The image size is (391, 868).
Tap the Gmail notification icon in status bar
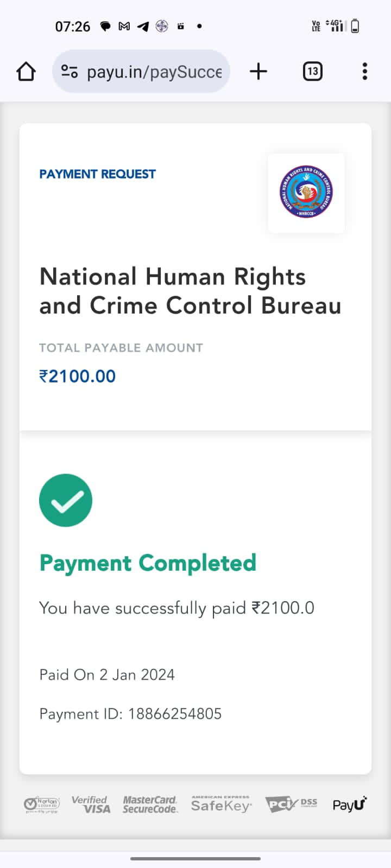pos(124,26)
